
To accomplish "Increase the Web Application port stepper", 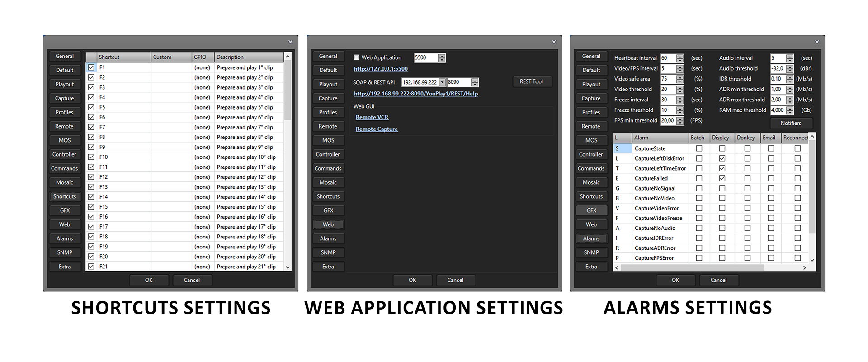I will click(442, 56).
